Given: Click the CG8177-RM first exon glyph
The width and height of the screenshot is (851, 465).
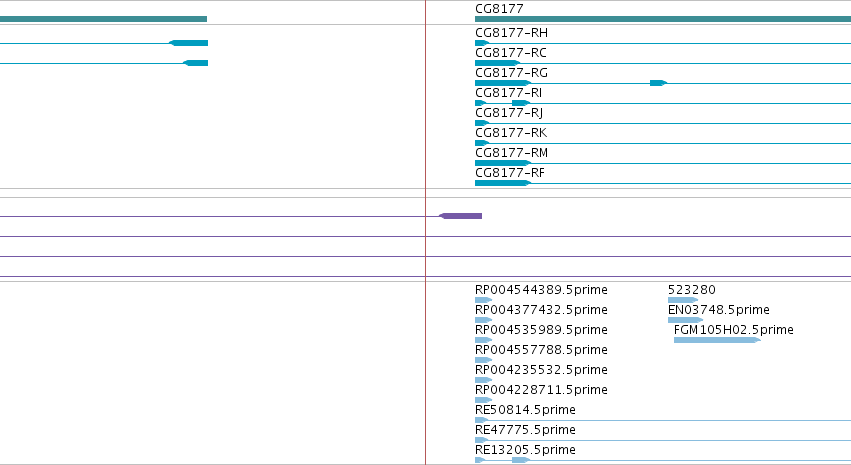Looking at the screenshot, I should click(503, 163).
